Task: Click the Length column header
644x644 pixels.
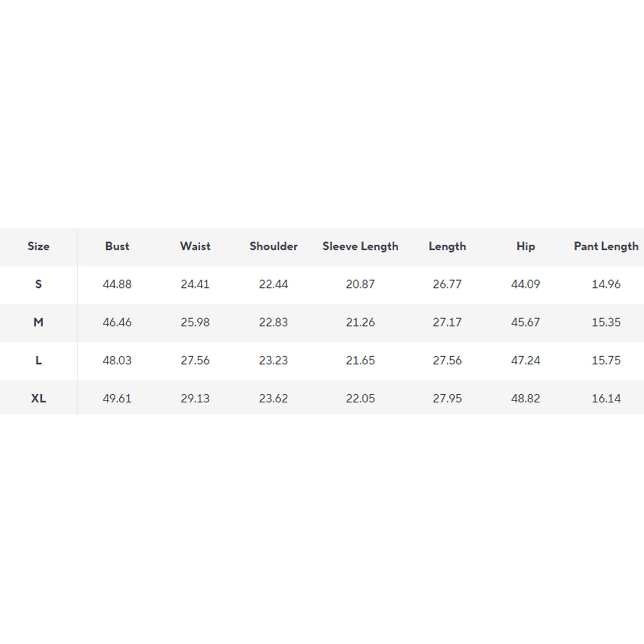Action: (x=447, y=246)
